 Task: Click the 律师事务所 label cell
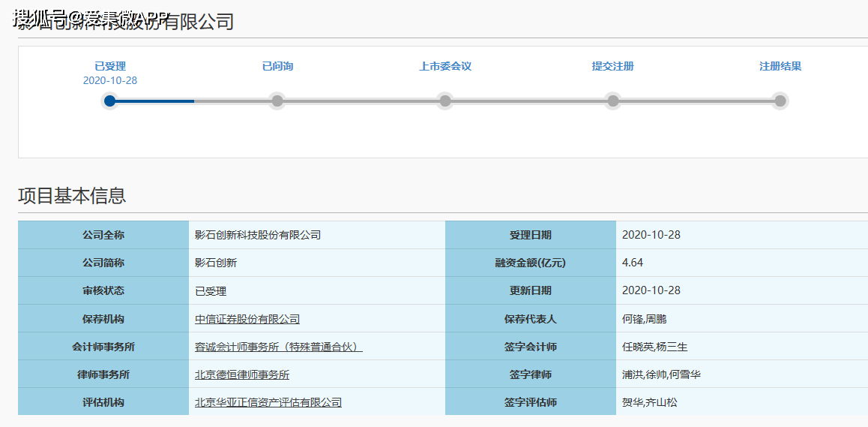103,374
